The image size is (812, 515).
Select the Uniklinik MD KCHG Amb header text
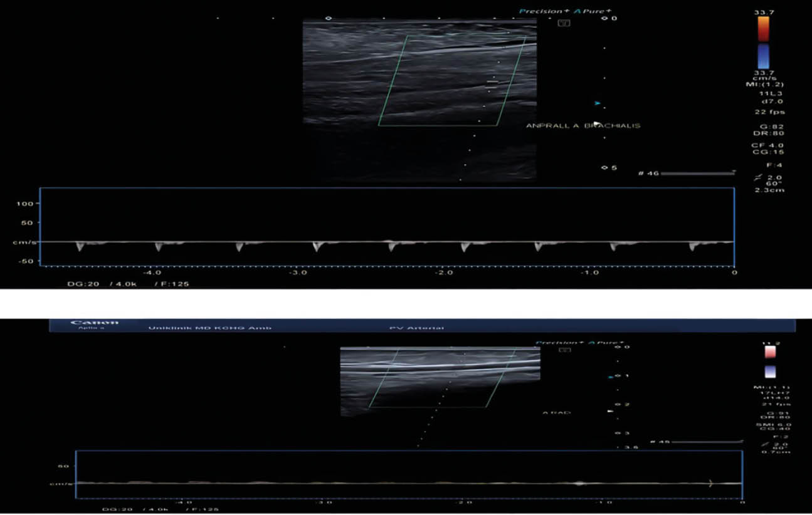click(209, 328)
